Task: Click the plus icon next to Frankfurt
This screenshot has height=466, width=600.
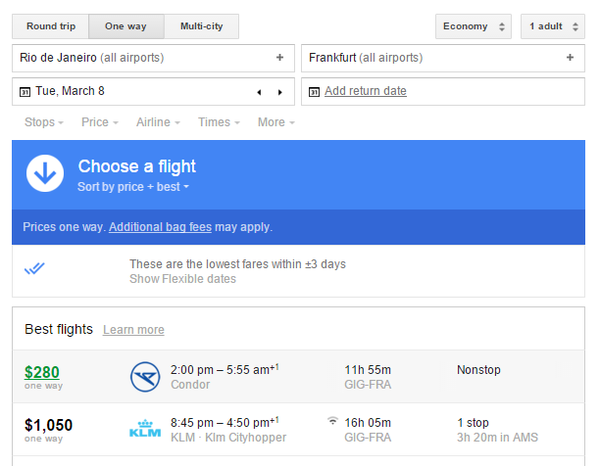Action: tap(570, 58)
